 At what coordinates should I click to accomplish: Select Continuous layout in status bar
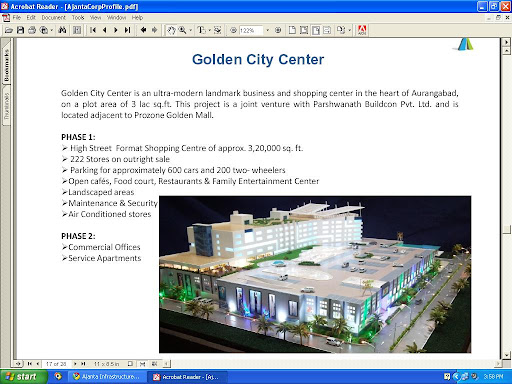click(142, 364)
